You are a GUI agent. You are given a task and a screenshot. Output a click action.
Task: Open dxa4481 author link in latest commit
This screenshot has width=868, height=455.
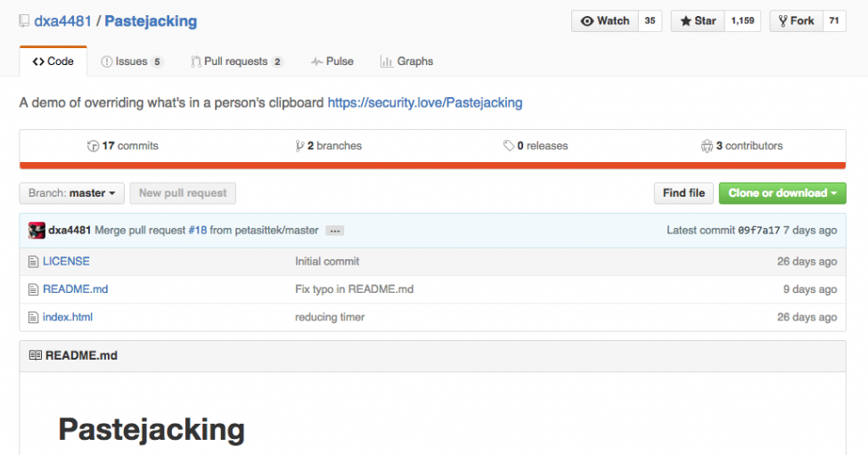[70, 231]
